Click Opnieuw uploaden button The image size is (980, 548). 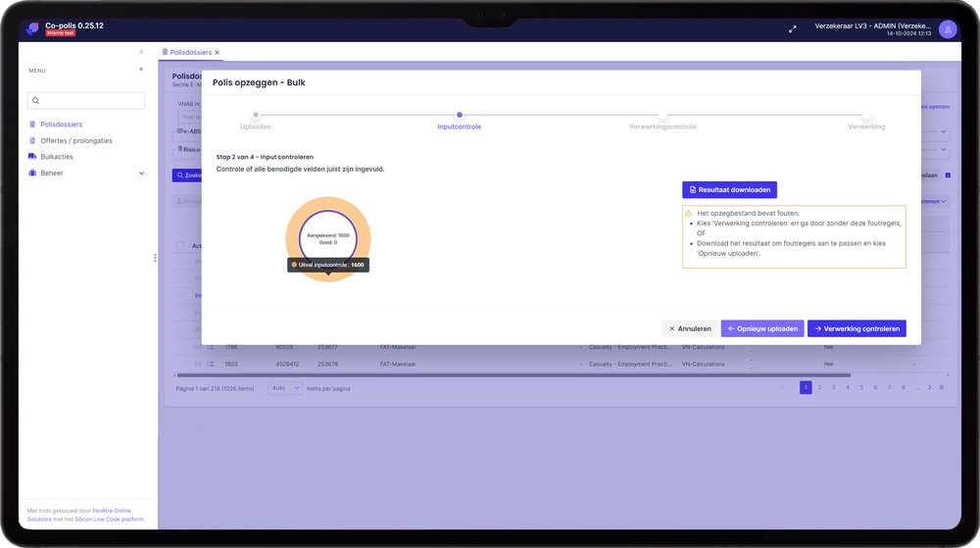(x=762, y=328)
